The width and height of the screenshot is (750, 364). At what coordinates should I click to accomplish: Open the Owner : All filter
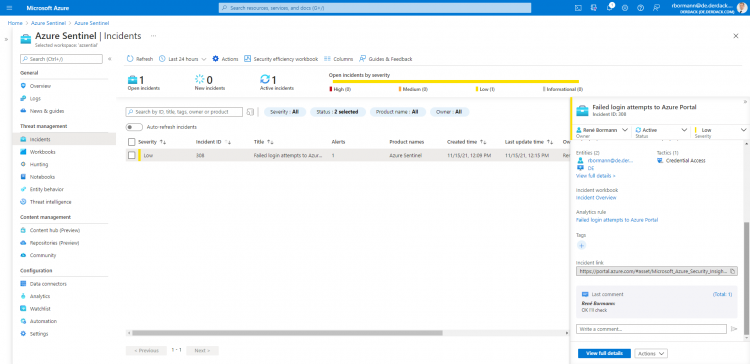click(450, 112)
